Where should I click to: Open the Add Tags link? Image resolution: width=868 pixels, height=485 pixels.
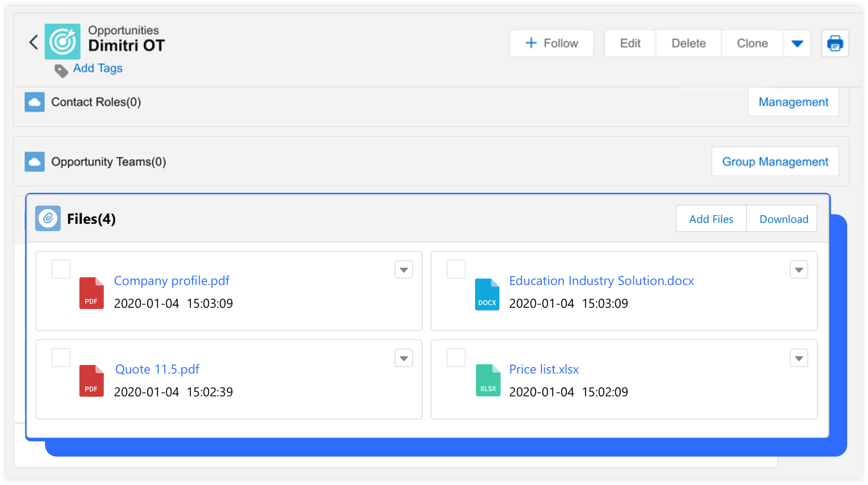pos(98,68)
